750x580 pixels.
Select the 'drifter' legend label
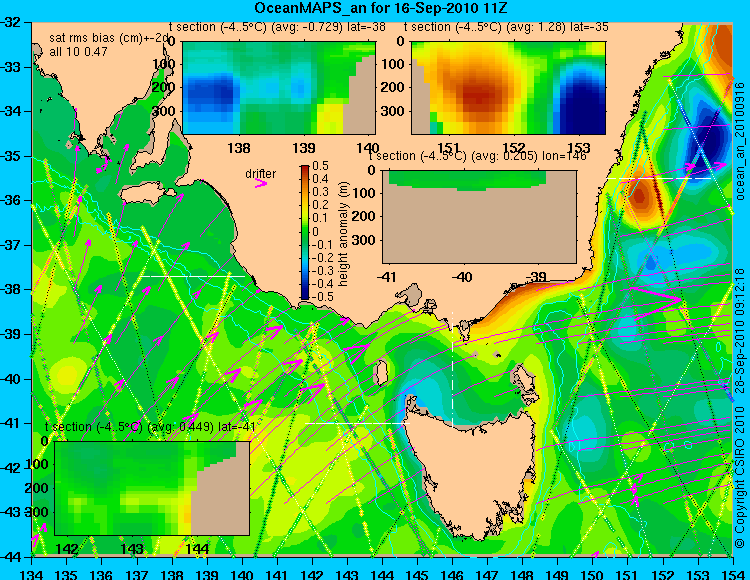tap(261, 173)
